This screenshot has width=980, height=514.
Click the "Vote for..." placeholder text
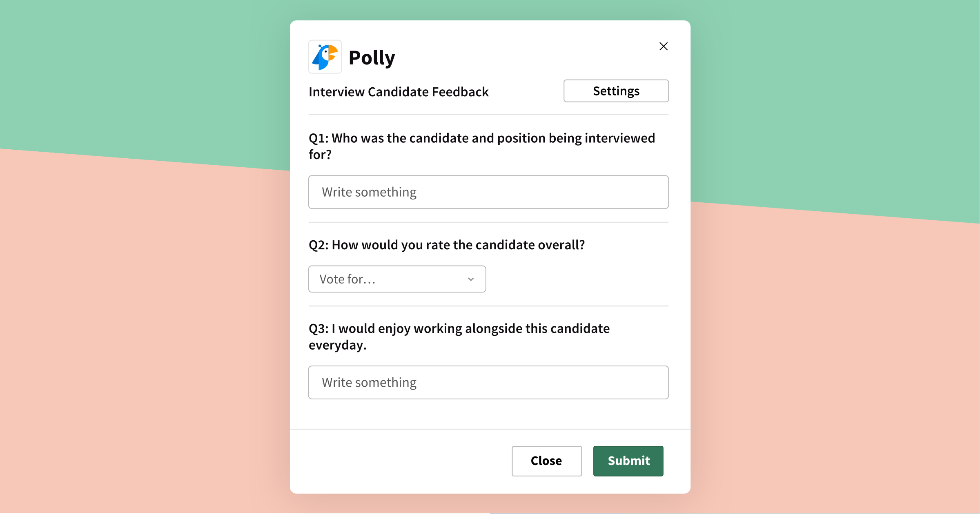pos(347,279)
